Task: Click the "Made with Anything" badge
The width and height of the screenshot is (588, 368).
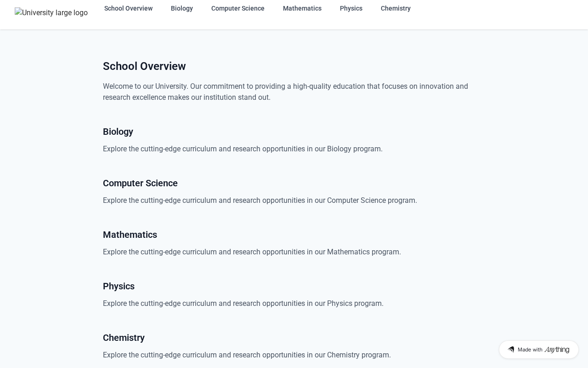Action: coord(538,350)
